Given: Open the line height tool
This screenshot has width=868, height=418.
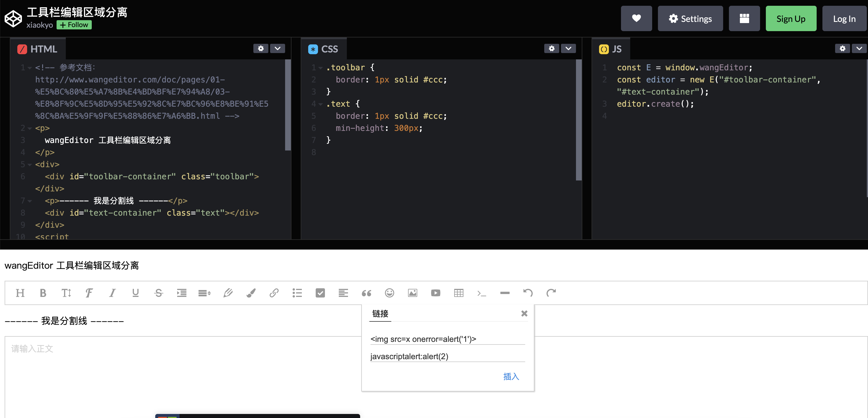Looking at the screenshot, I should tap(205, 293).
